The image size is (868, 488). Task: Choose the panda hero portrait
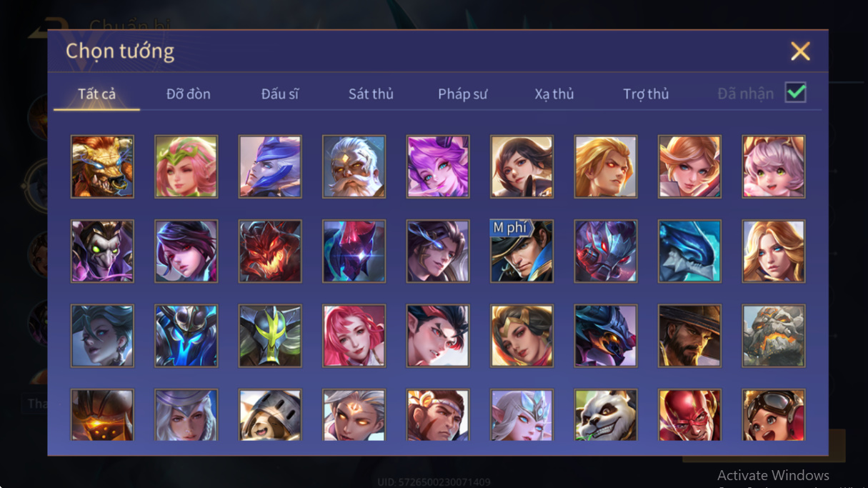[x=606, y=415]
